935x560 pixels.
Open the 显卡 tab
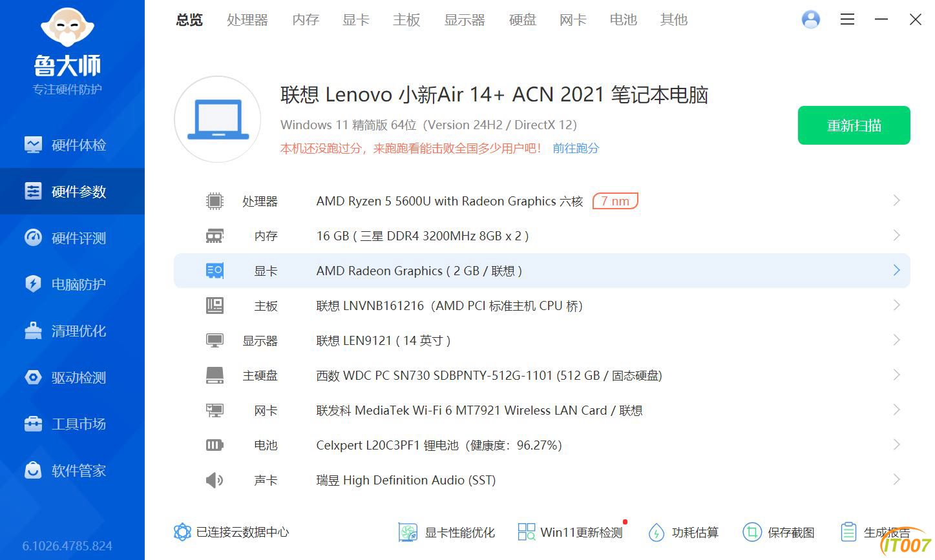356,20
